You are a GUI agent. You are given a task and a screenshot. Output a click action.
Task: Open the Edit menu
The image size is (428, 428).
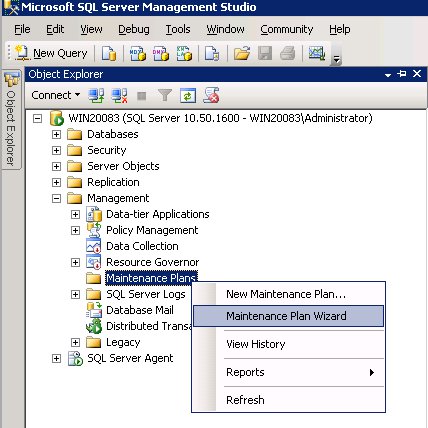pos(55,29)
